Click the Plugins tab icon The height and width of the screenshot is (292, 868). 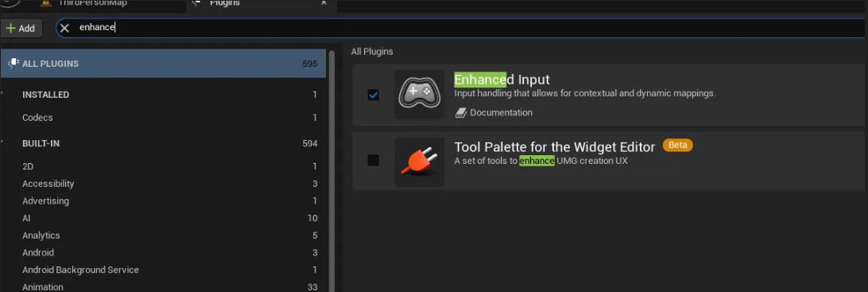(x=196, y=2)
